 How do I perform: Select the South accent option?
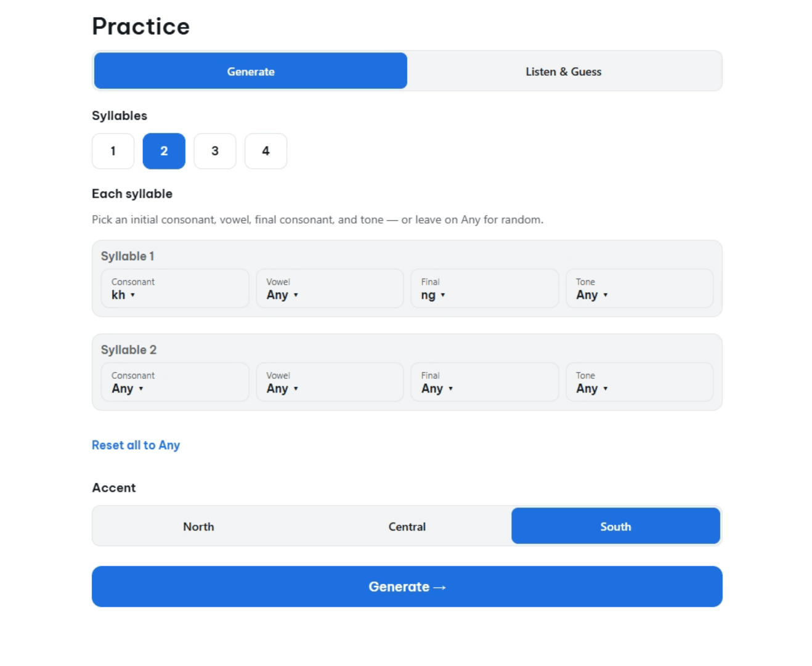click(x=615, y=526)
